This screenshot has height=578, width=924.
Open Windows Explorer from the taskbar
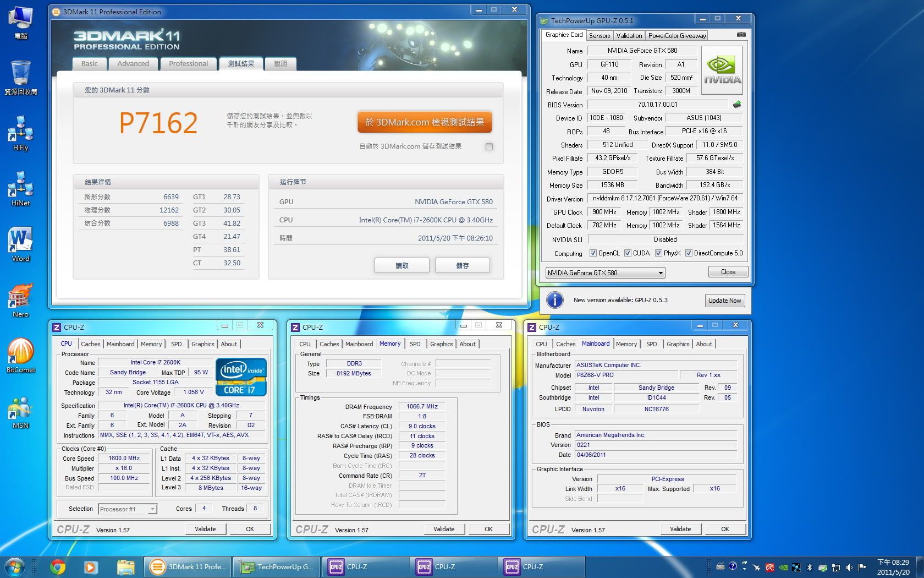coord(125,566)
